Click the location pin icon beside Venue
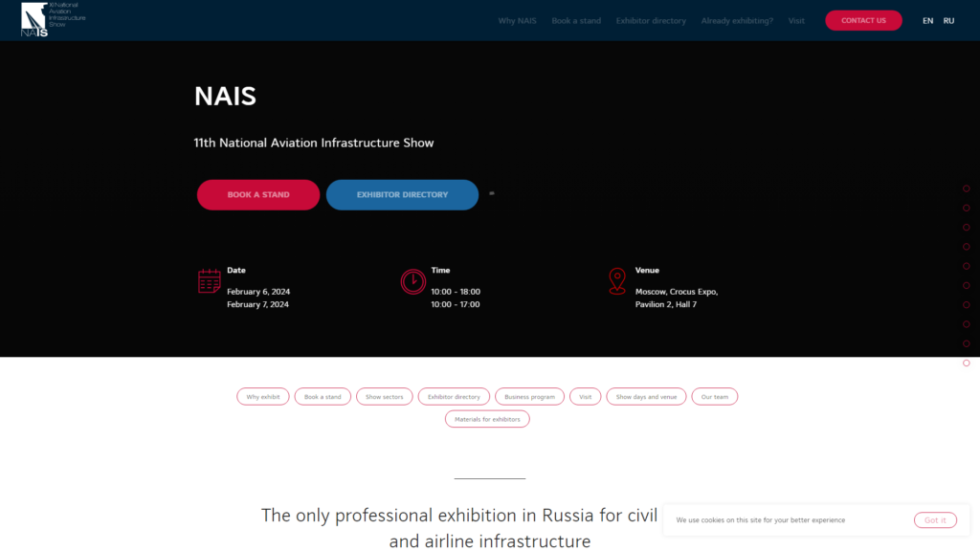Viewport: 980px width, 551px height. 617,281
